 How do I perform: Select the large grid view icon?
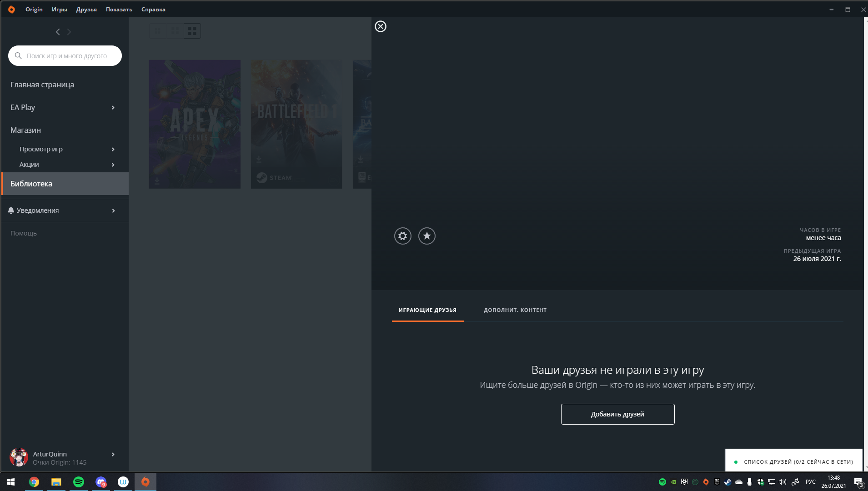192,31
